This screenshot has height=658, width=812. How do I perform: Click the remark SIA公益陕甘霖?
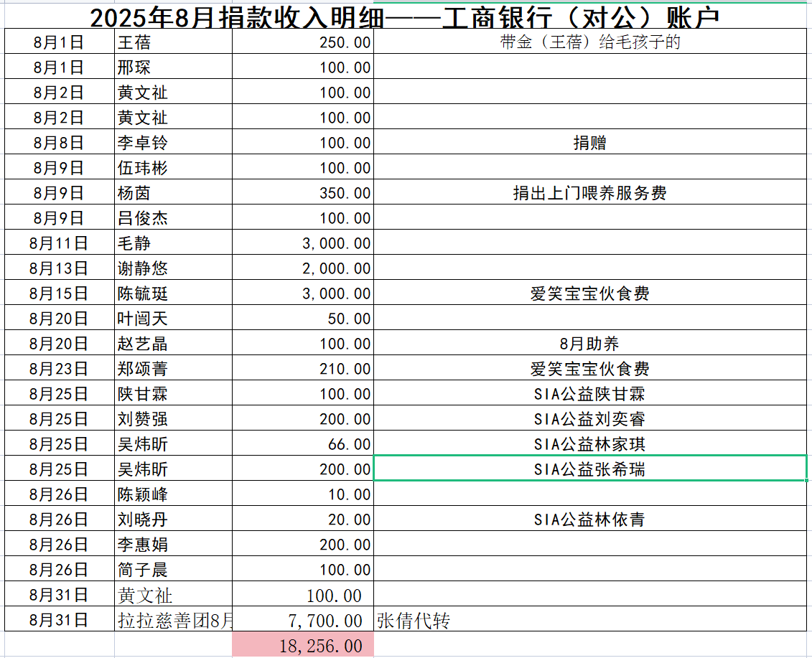click(591, 394)
